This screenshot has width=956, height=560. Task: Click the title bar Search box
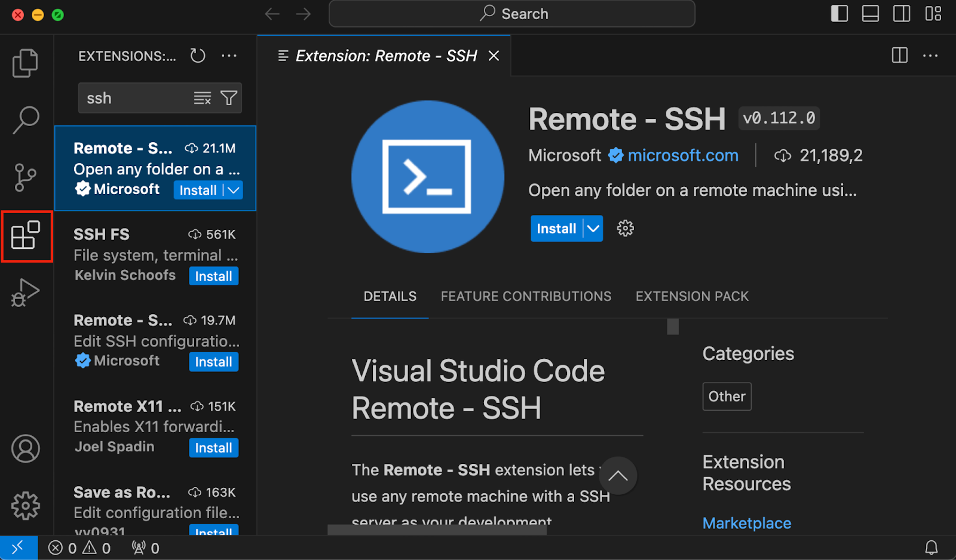(x=512, y=14)
